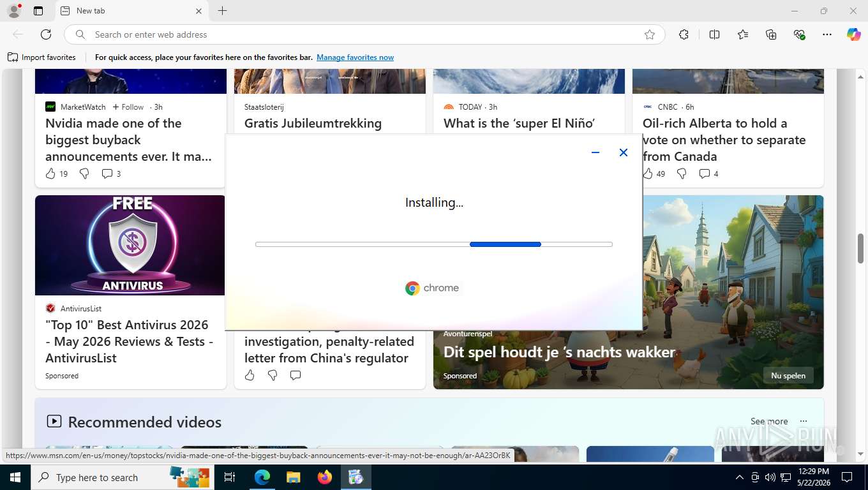Open Top 10 Best Antivirus 2026 headline
The image size is (868, 490).
tap(130, 341)
